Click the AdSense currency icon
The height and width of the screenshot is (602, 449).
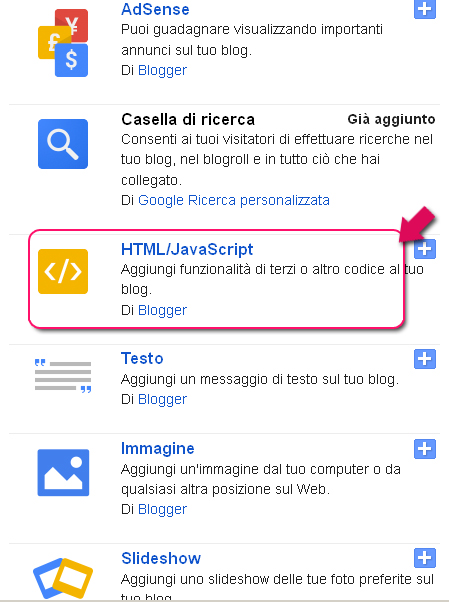coord(63,43)
